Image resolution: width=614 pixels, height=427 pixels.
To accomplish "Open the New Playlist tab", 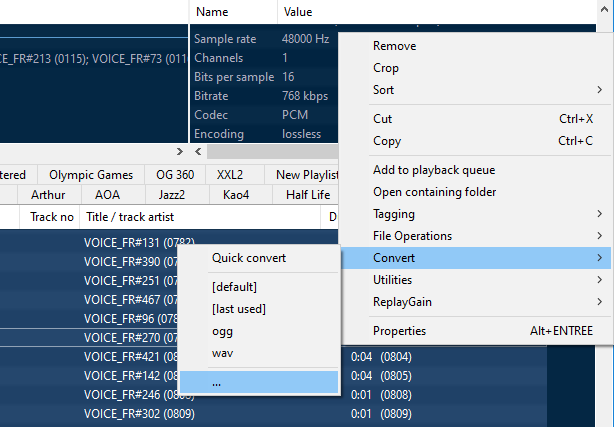I will (302, 175).
